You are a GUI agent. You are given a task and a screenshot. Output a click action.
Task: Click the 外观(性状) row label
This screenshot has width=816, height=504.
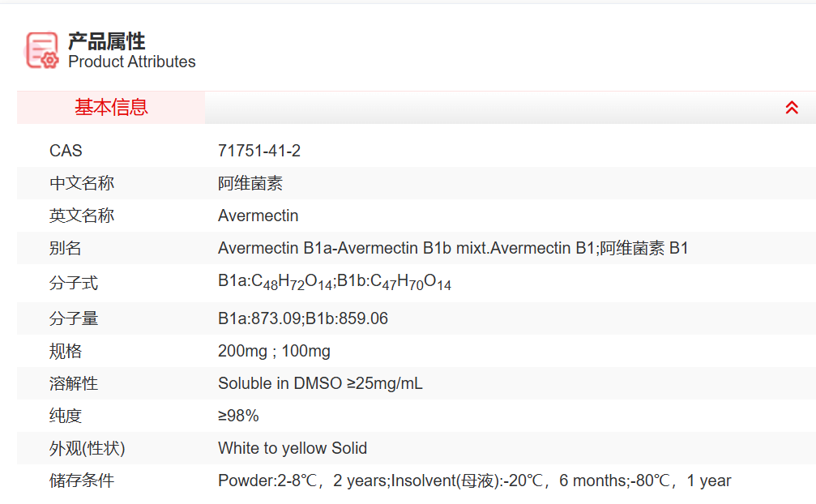point(88,448)
